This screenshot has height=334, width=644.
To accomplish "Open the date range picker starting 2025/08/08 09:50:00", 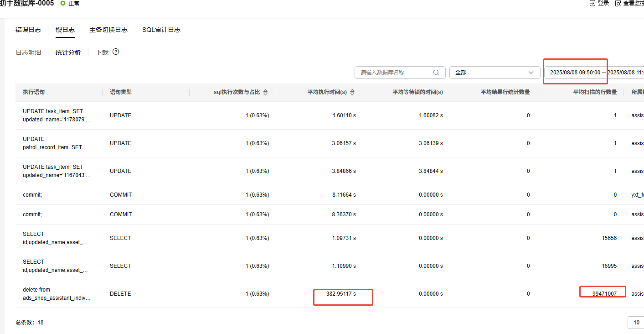I will [594, 72].
